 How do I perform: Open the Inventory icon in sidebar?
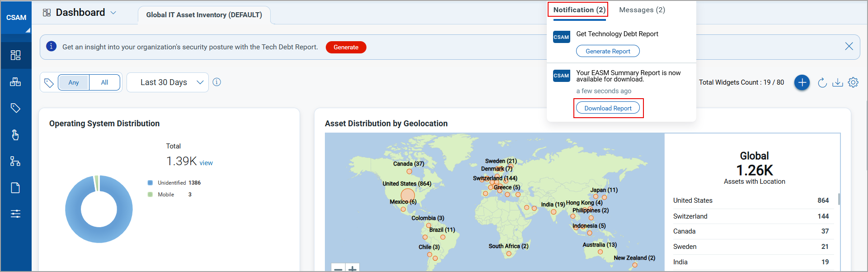16,82
